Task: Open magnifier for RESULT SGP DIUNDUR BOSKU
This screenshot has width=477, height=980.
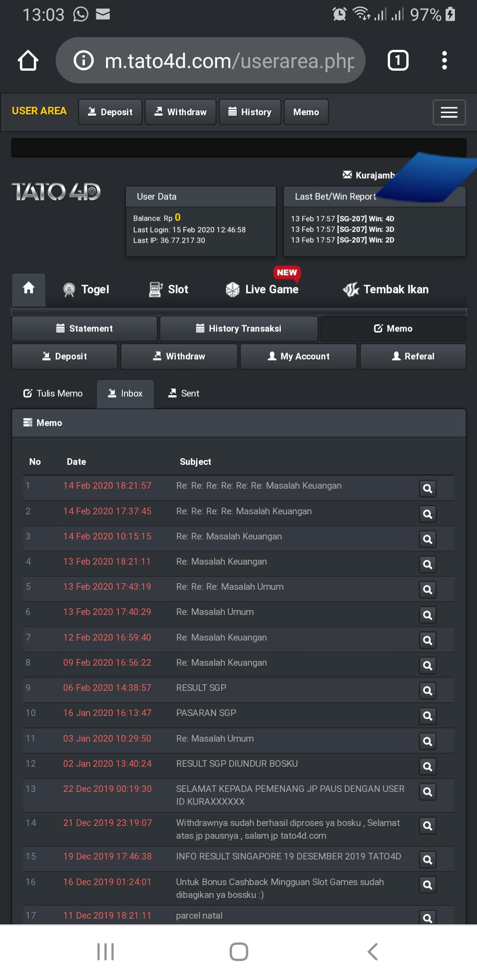Action: pos(427,767)
